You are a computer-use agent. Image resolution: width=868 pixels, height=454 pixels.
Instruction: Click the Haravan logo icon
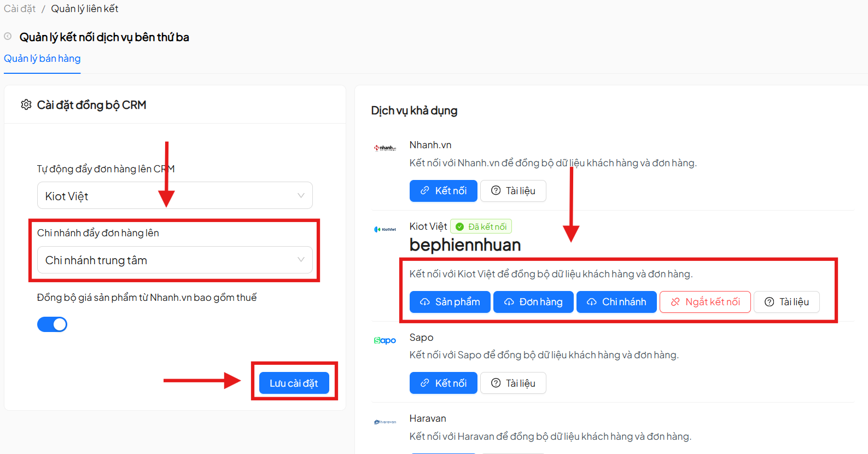tap(385, 422)
